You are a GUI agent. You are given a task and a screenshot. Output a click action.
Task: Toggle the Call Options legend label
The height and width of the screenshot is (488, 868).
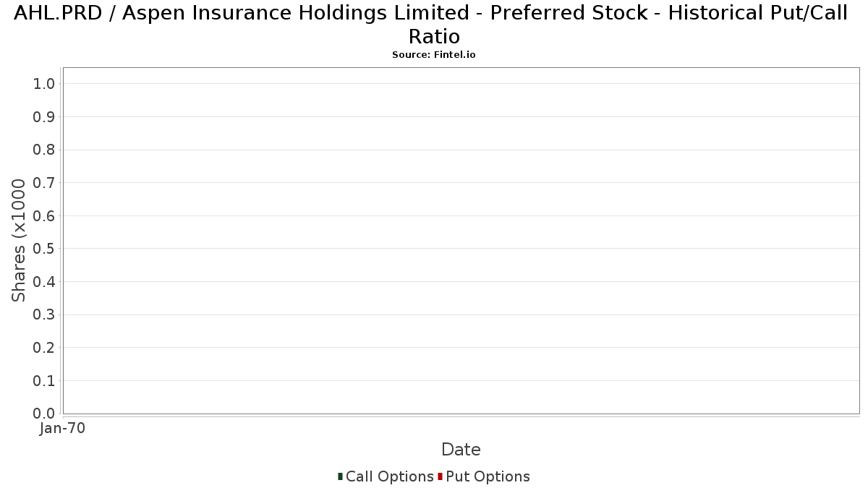pos(389,476)
